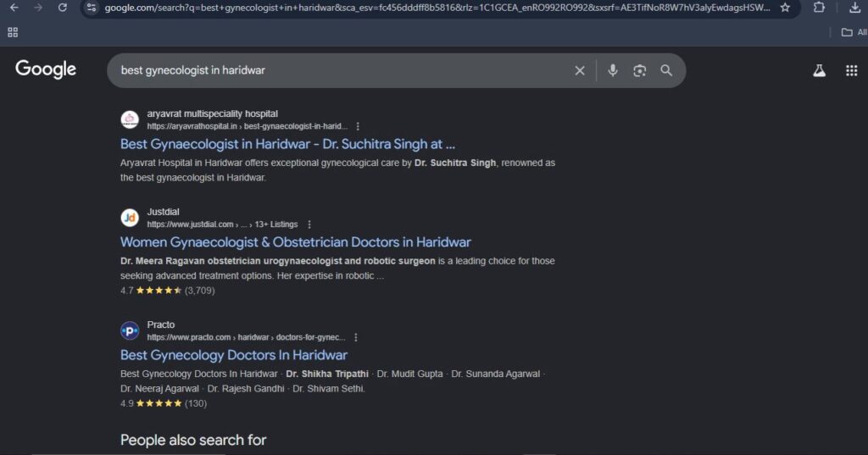The width and height of the screenshot is (868, 455).
Task: Open the All Bookmarks folder
Action: [853, 32]
